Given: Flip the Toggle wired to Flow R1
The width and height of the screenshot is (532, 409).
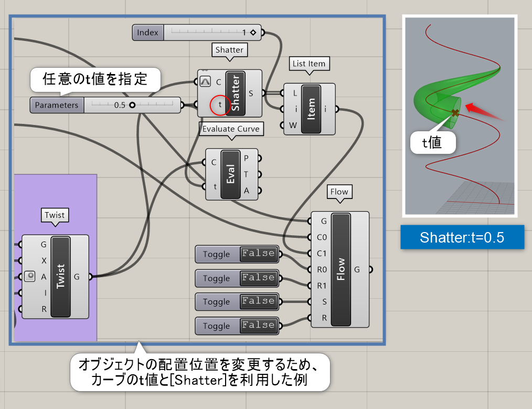Looking at the screenshot, I should (x=258, y=278).
